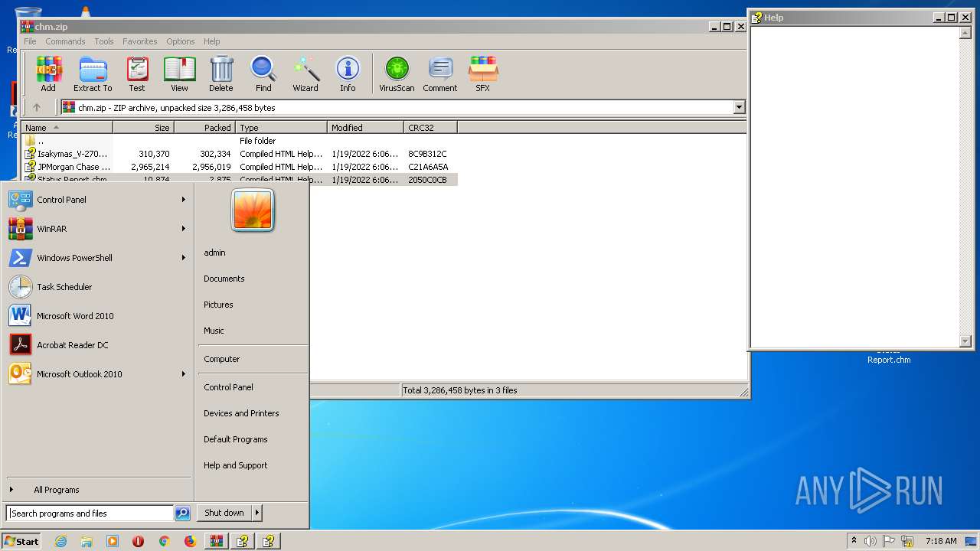Click the Help window scrollbar down arrow
This screenshot has height=551, width=980.
tap(965, 341)
